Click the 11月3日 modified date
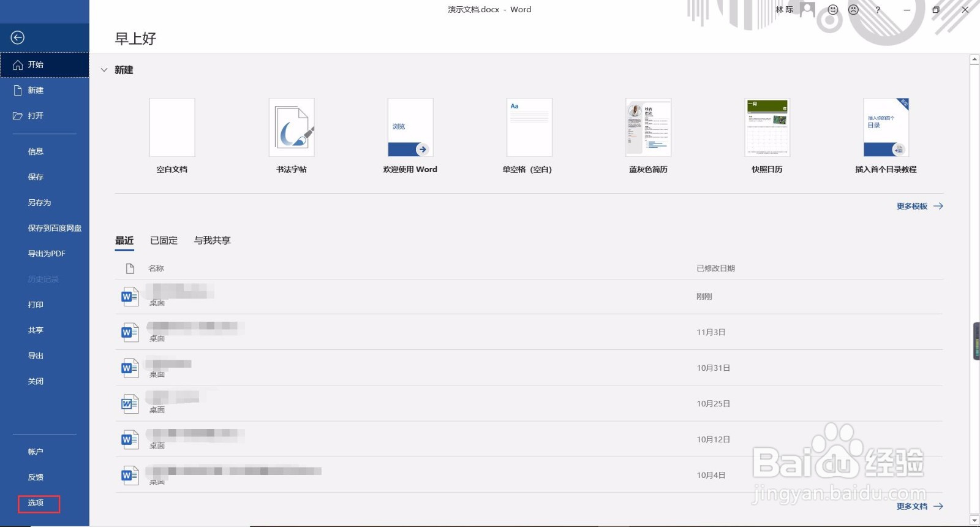This screenshot has width=980, height=527. click(711, 332)
